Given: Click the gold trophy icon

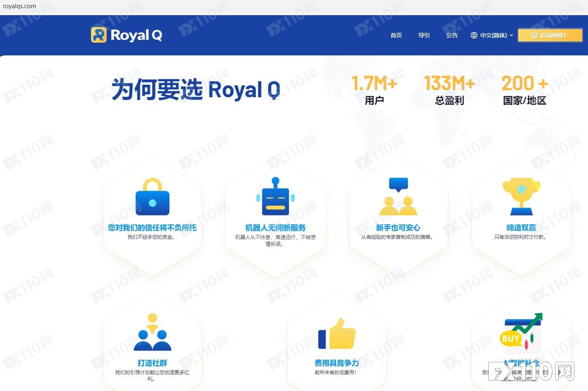Looking at the screenshot, I should [x=522, y=197].
